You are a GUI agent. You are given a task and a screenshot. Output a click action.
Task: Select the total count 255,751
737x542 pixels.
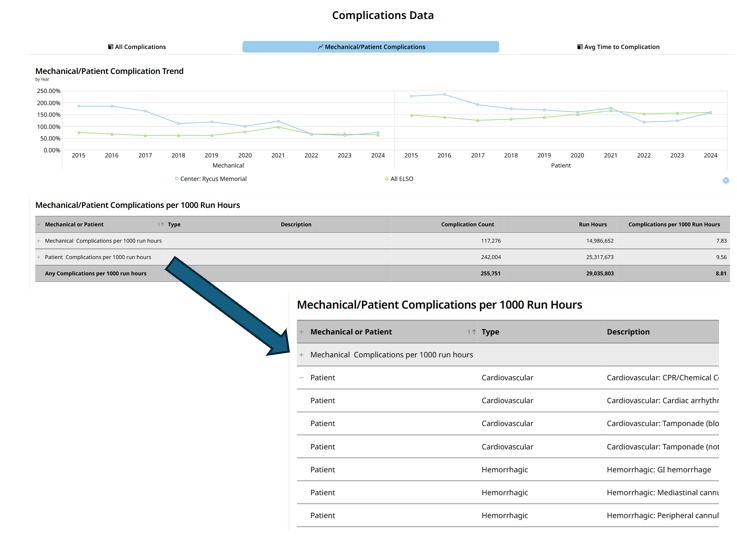(491, 274)
